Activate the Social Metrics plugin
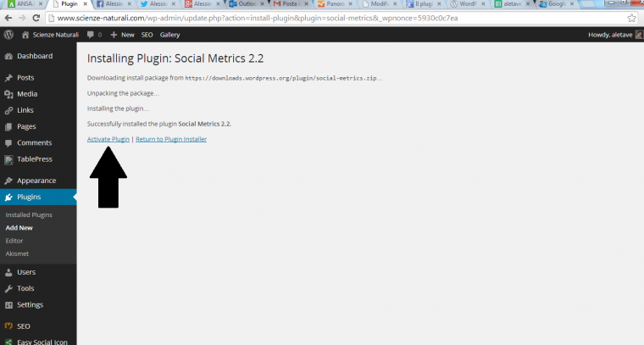The height and width of the screenshot is (345, 644). [x=108, y=139]
